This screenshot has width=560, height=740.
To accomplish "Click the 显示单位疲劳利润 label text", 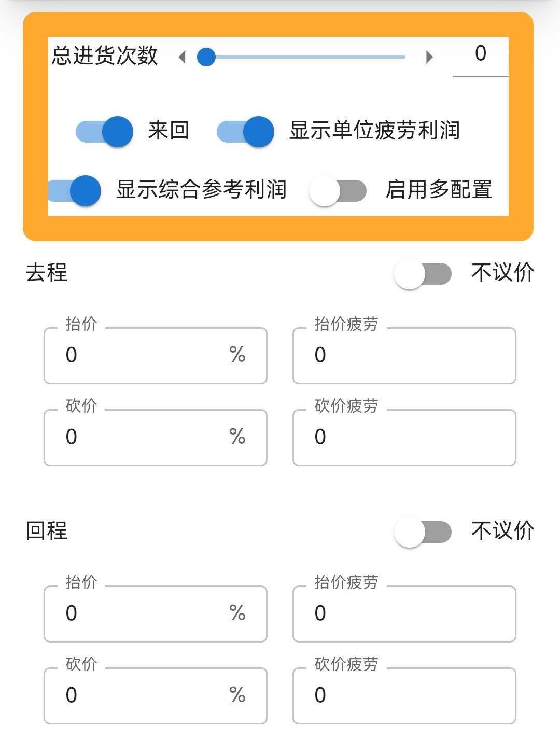I will tap(374, 131).
